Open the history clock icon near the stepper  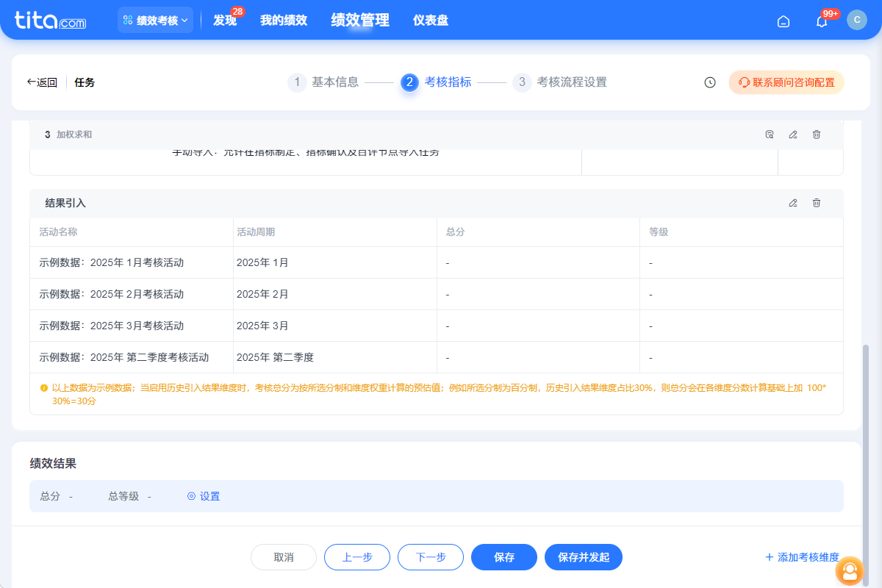tap(709, 82)
